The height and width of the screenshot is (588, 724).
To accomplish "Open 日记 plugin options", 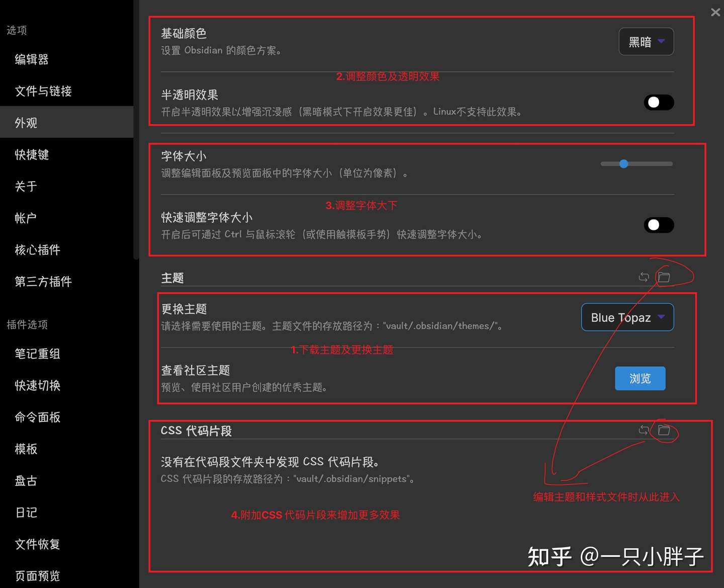I will tap(67, 512).
